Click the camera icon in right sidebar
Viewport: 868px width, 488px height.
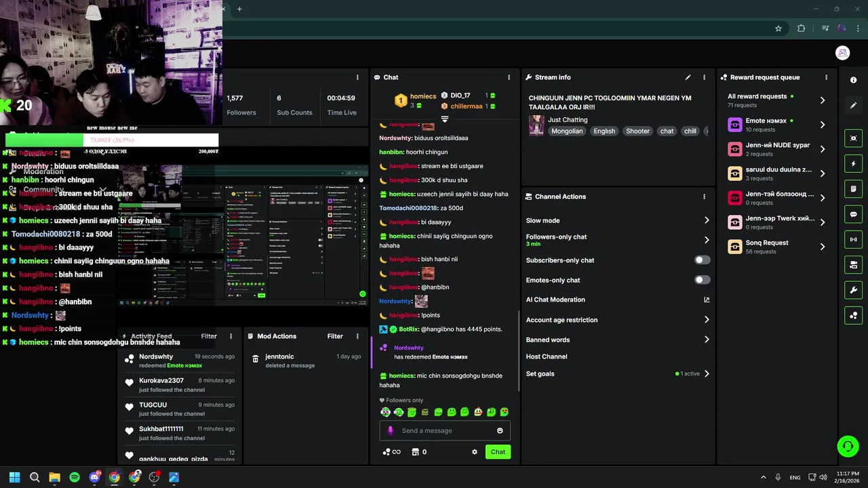[853, 264]
